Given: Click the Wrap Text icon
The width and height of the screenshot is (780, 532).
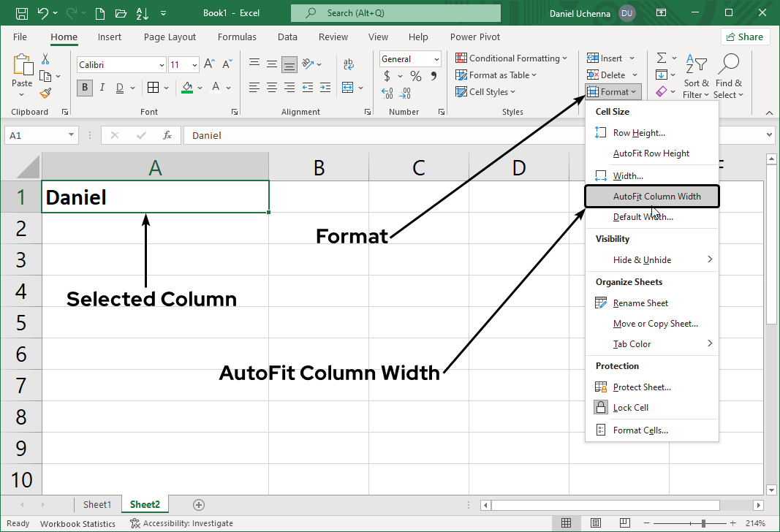Looking at the screenshot, I should [349, 63].
